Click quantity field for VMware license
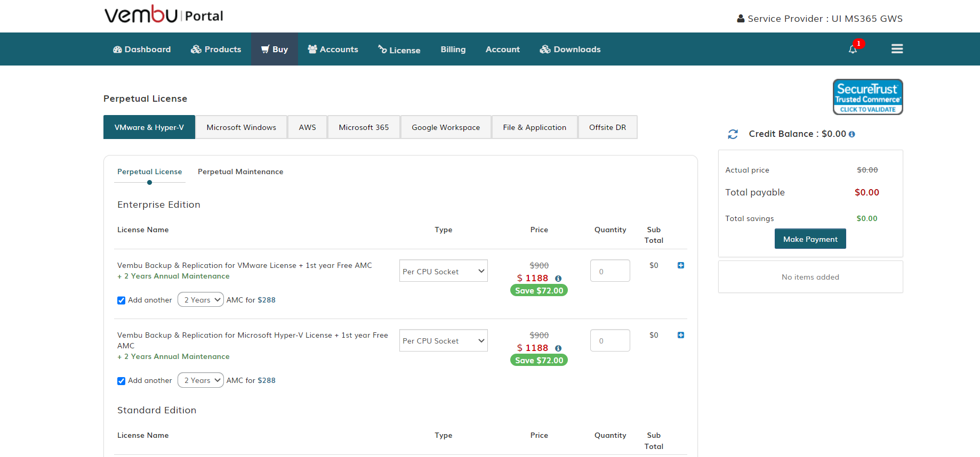This screenshot has height=457, width=980. tap(610, 271)
